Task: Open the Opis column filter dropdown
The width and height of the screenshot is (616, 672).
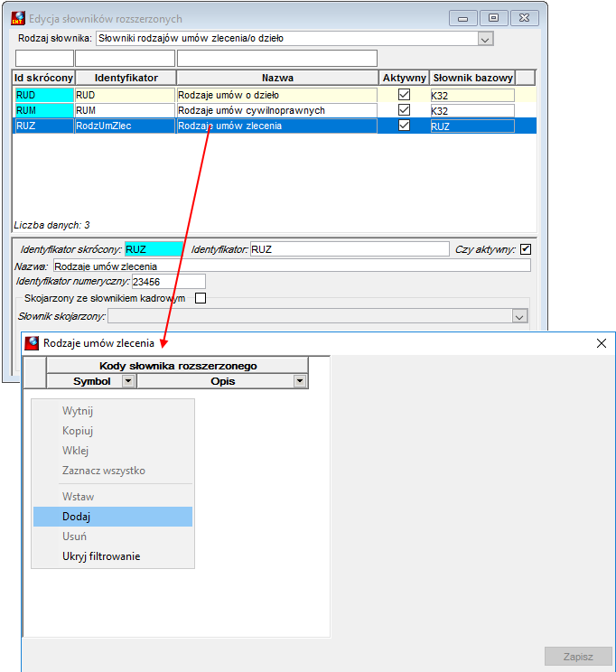Action: pyautogui.click(x=300, y=380)
